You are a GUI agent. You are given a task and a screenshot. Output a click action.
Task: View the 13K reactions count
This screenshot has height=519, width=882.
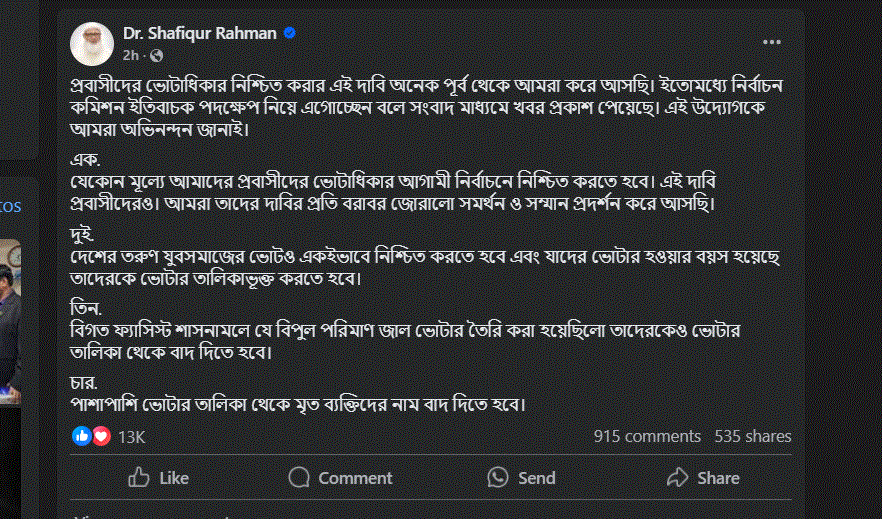[x=132, y=437]
